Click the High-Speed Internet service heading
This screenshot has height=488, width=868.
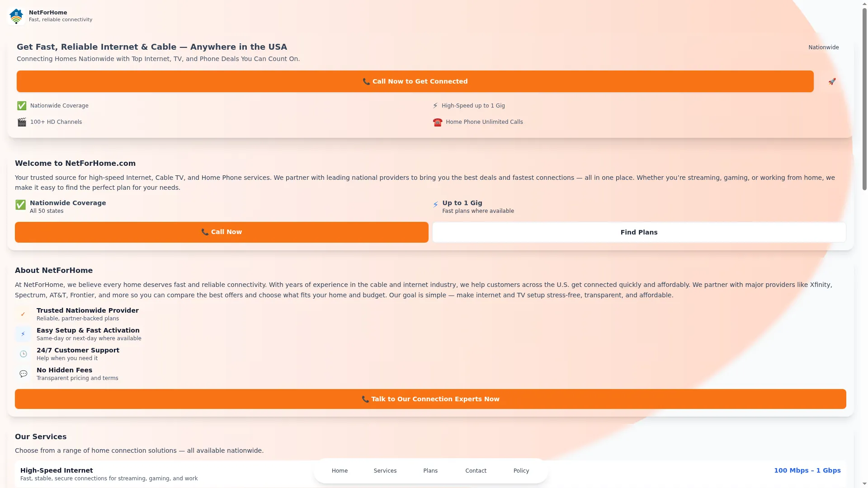click(57, 470)
